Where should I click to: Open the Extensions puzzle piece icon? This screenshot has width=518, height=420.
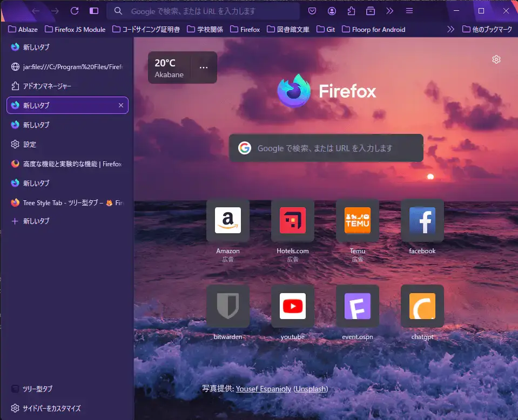click(x=352, y=11)
